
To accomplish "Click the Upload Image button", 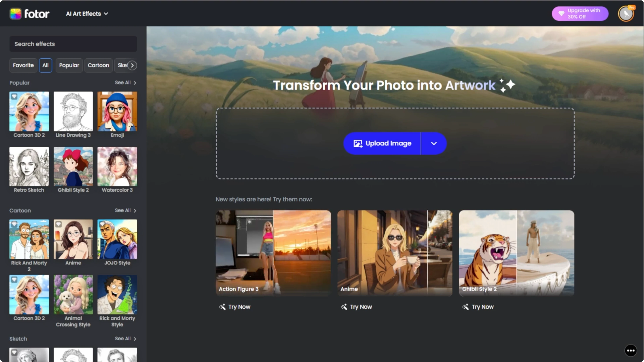I will 382,143.
